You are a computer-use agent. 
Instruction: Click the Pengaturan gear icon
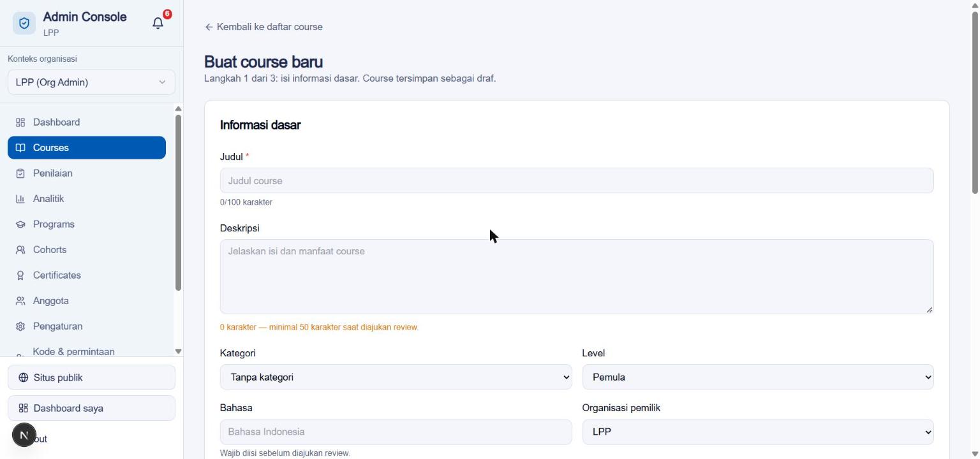pos(20,326)
